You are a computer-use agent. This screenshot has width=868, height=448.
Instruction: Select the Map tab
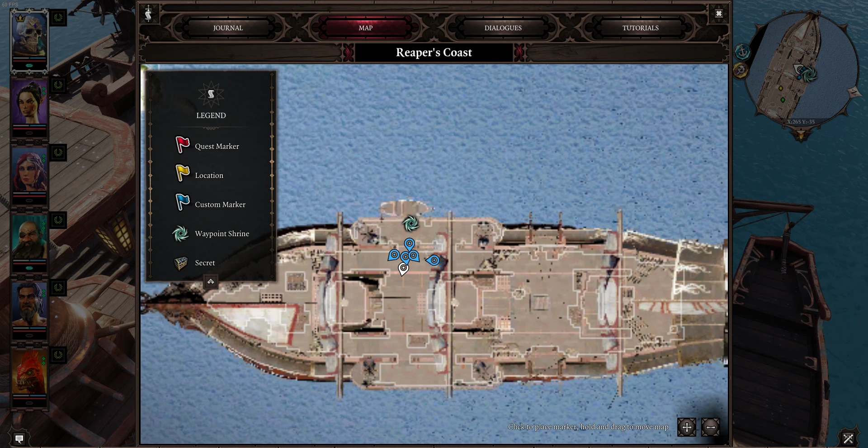[365, 28]
